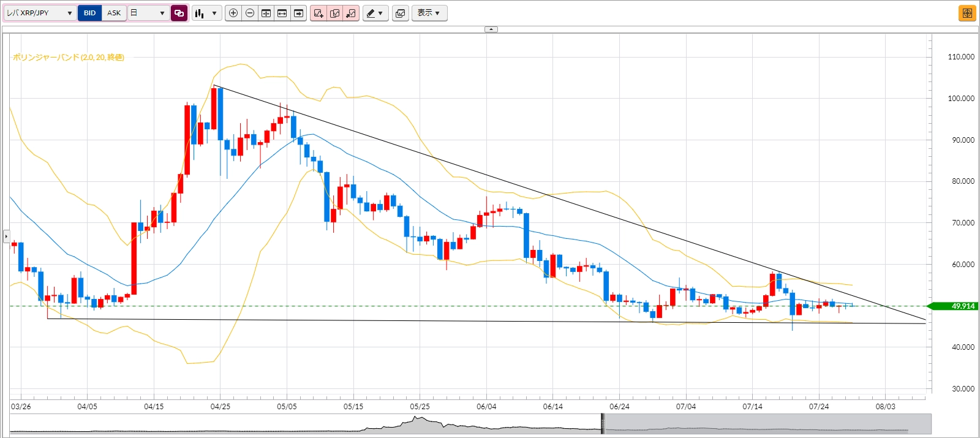Switch price display to BID

click(90, 13)
